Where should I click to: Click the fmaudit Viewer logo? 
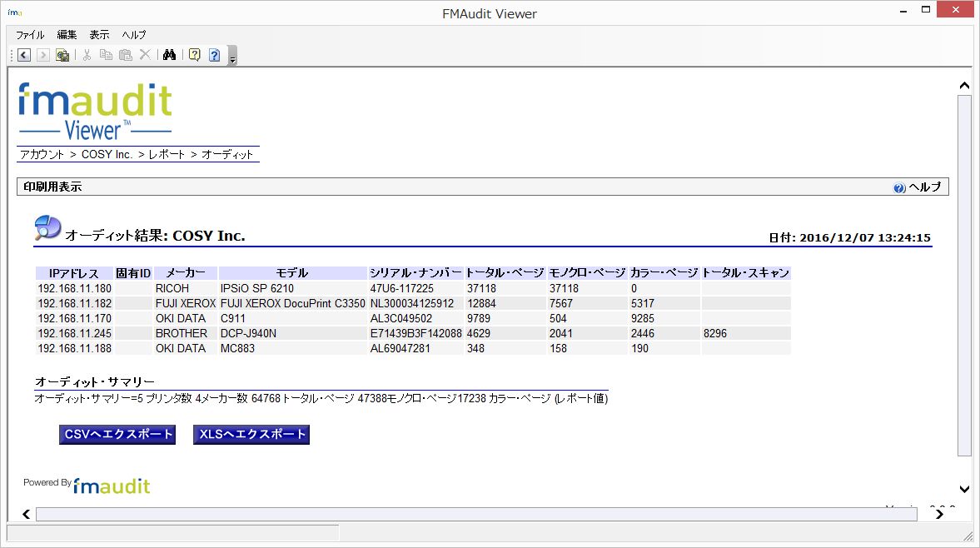tap(95, 112)
